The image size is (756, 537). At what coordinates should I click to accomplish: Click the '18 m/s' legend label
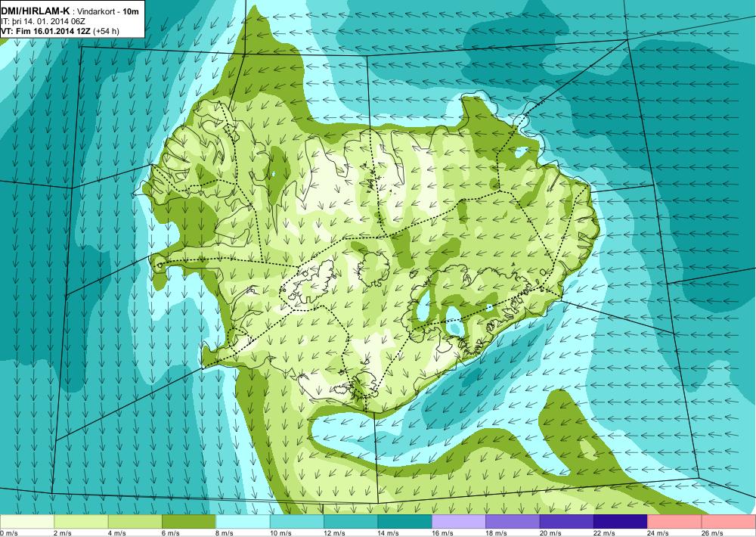[497, 532]
